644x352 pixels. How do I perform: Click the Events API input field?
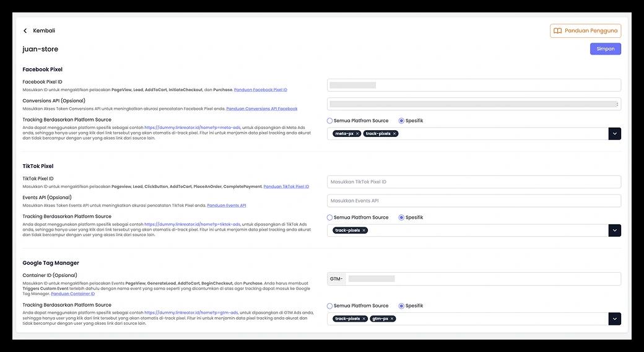coord(474,201)
